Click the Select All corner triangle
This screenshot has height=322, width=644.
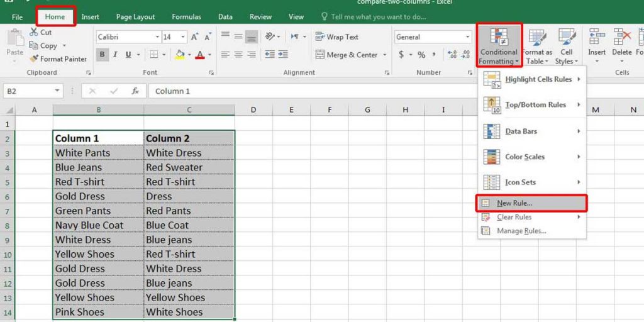(8, 110)
